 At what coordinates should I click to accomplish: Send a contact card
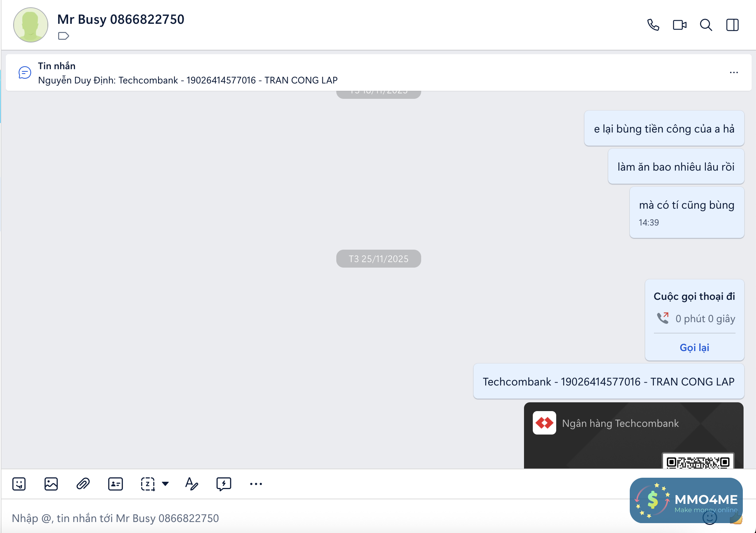pyautogui.click(x=115, y=484)
